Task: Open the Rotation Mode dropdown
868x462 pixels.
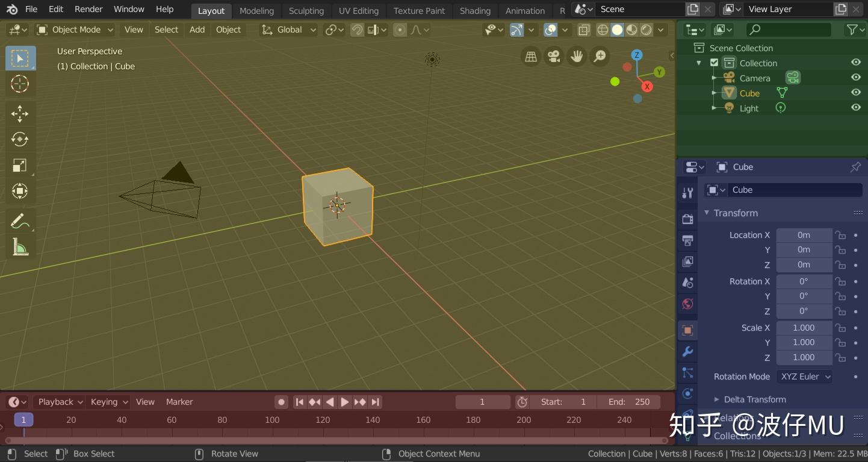Action: pyautogui.click(x=805, y=376)
